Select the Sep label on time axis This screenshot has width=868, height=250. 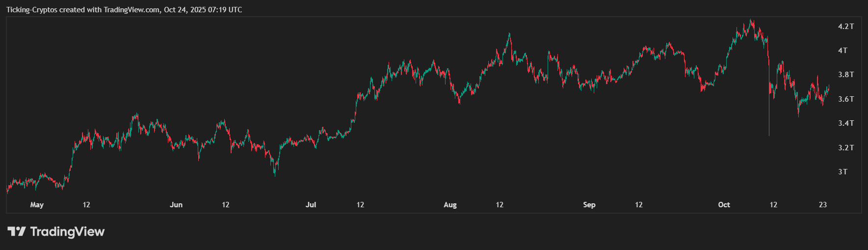[589, 205]
